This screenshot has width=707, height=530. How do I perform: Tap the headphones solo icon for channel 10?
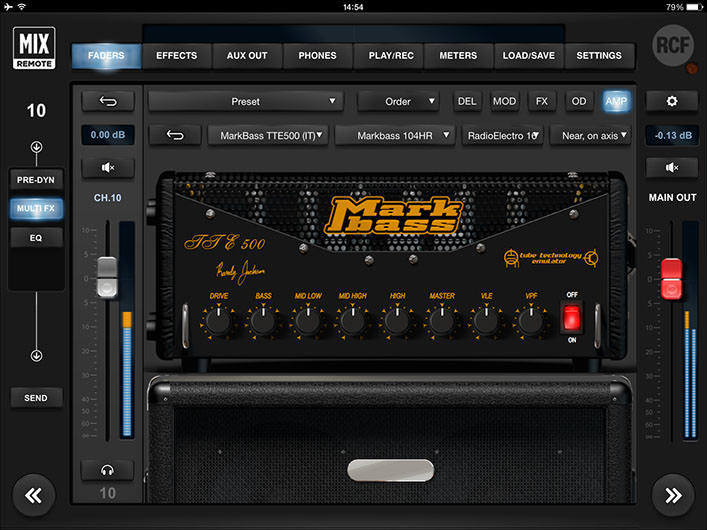coord(107,470)
